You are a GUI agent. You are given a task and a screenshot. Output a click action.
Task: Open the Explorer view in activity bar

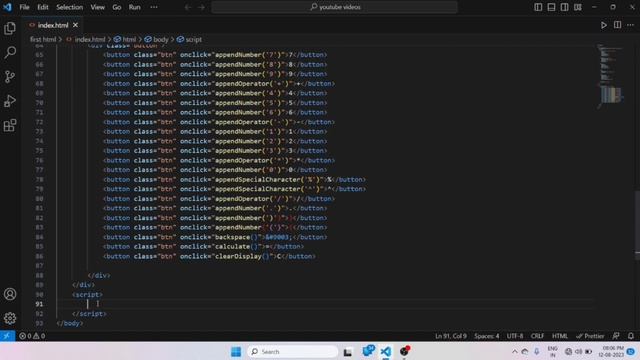pyautogui.click(x=10, y=28)
